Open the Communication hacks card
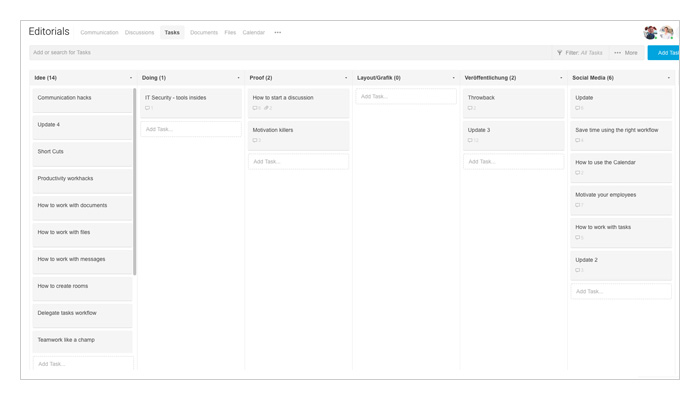The image size is (700, 399). (x=82, y=100)
